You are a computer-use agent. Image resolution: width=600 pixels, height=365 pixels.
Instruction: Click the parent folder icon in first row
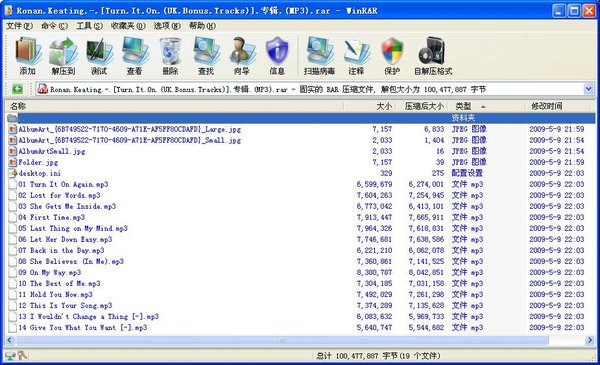[12, 118]
